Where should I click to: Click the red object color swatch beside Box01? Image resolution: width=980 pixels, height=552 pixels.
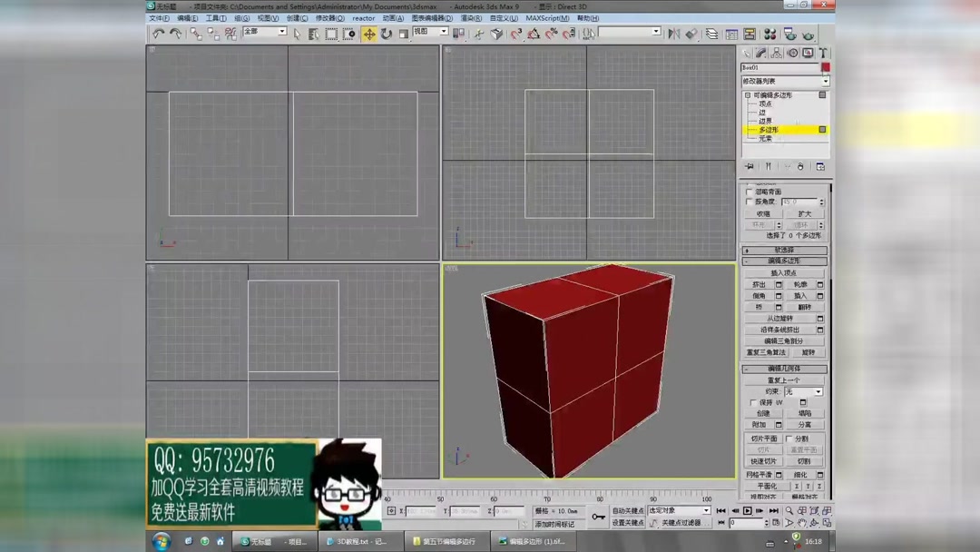[824, 67]
